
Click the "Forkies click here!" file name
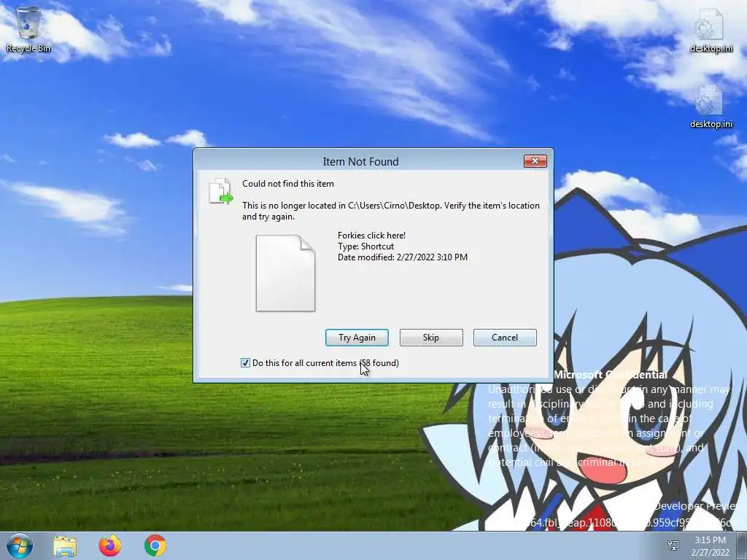click(371, 236)
